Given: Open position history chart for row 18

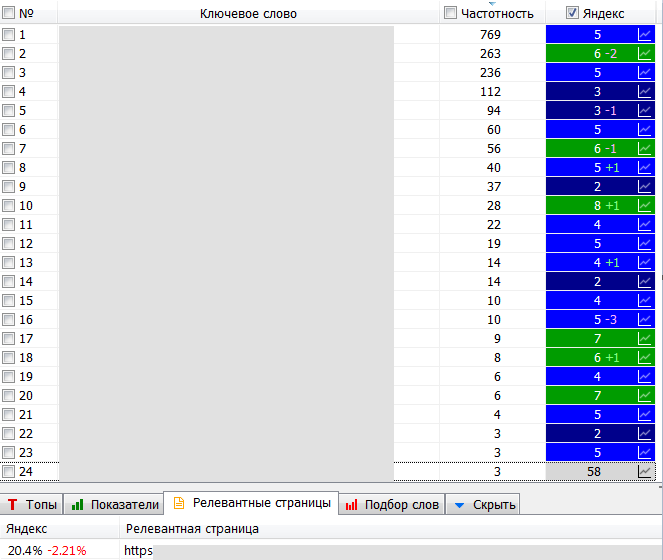Looking at the screenshot, I should 644,358.
